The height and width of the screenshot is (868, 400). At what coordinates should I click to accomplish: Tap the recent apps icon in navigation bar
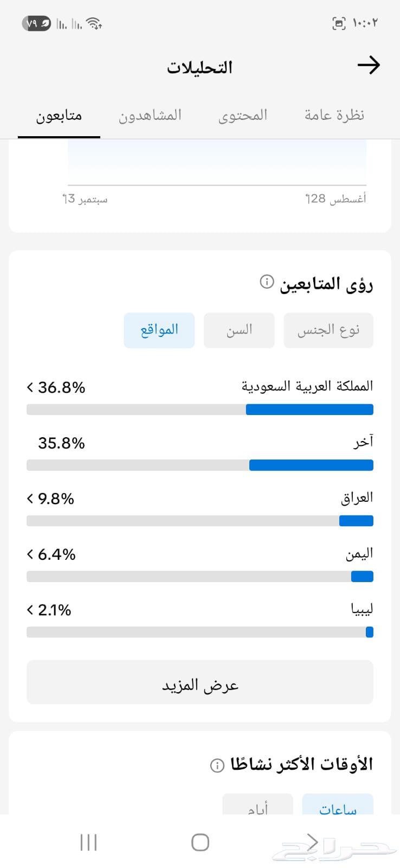[x=88, y=842]
